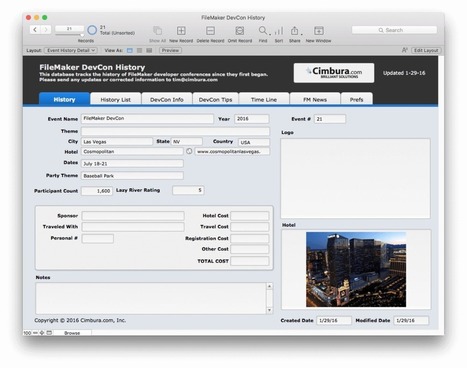Open the FM News tab
This screenshot has height=368, width=467.
pyautogui.click(x=315, y=99)
